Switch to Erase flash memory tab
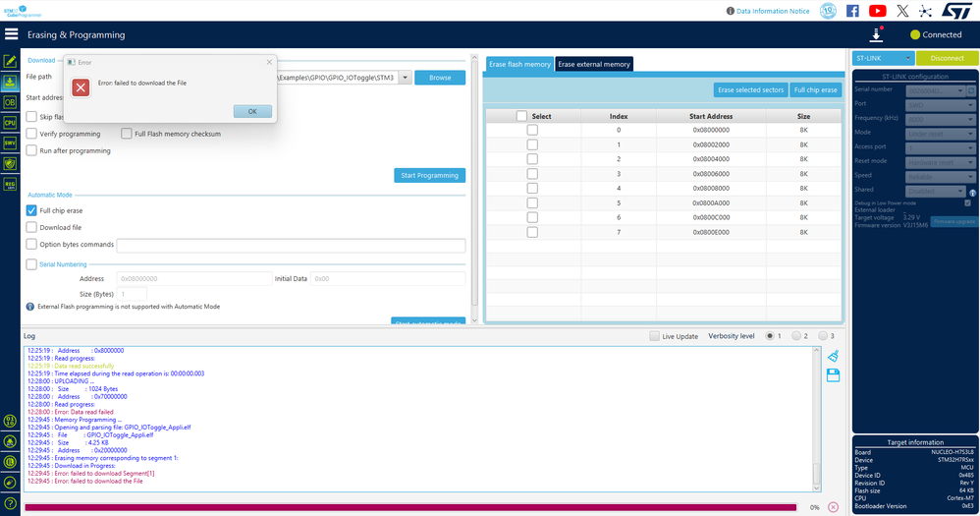 [519, 64]
